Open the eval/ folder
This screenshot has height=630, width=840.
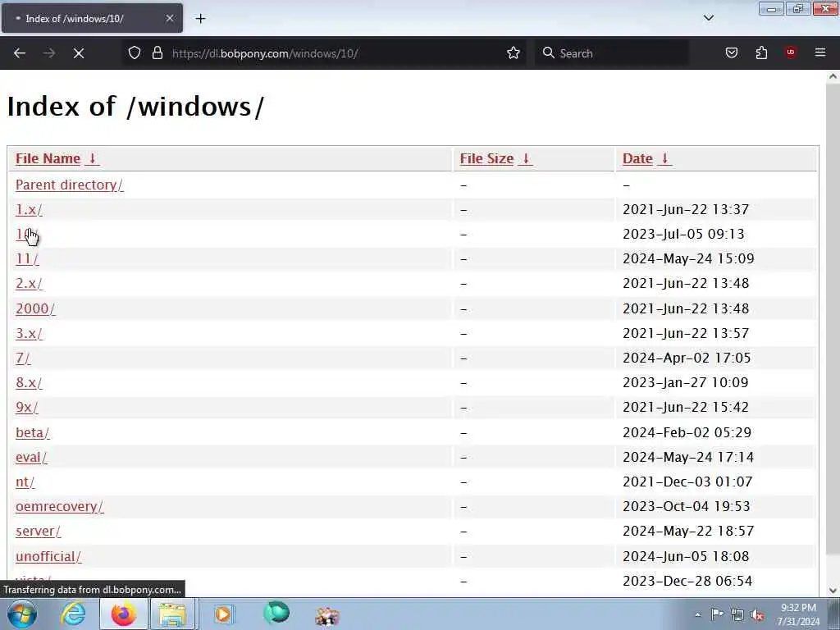coord(31,457)
